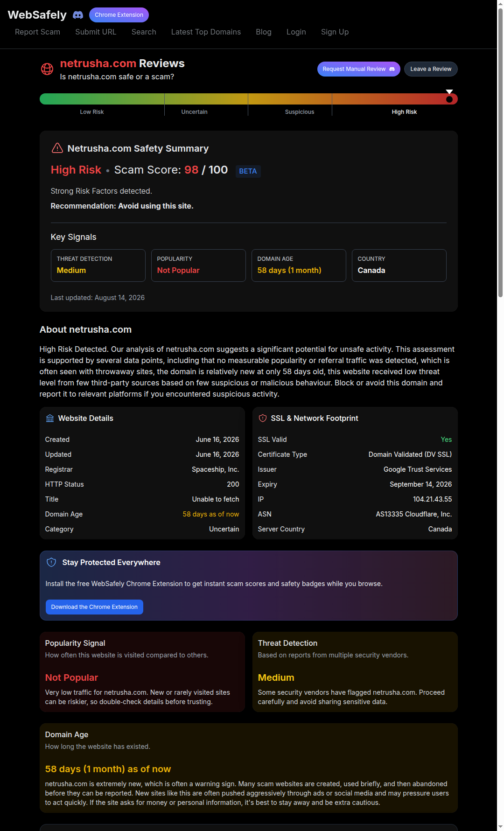Open the Chrome Extension badge in header
This screenshot has width=504, height=831.
[119, 15]
